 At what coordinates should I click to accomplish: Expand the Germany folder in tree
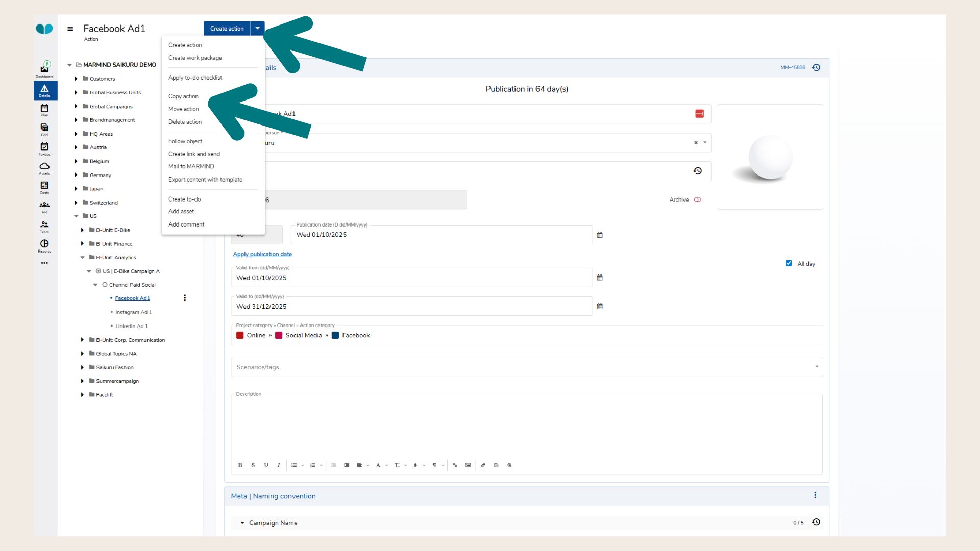(76, 175)
